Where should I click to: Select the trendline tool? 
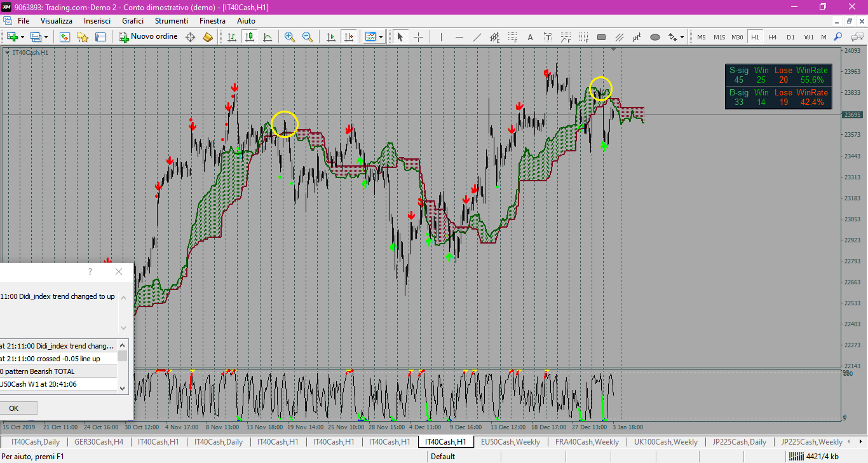[477, 37]
